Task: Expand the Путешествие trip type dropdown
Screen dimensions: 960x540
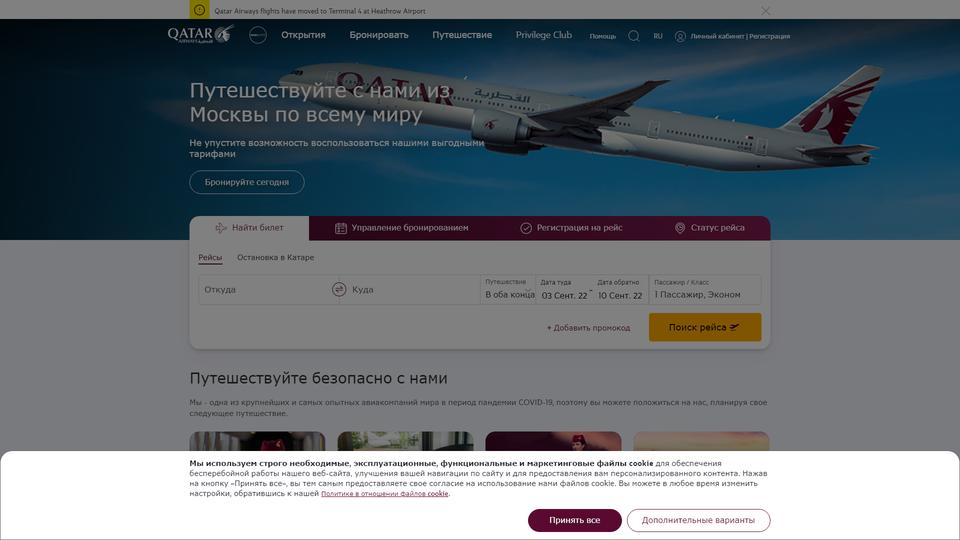Action: 508,289
